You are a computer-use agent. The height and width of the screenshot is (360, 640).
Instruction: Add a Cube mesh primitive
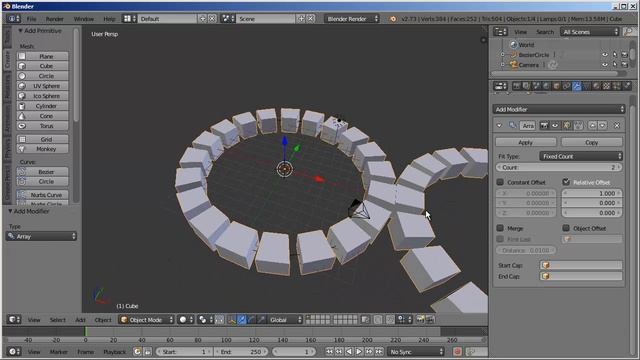42,66
